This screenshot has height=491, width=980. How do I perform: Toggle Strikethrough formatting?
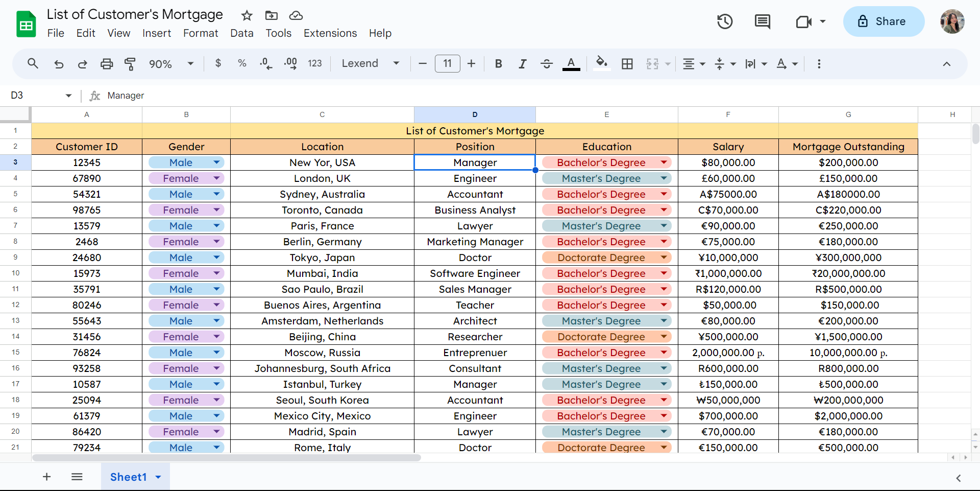547,64
